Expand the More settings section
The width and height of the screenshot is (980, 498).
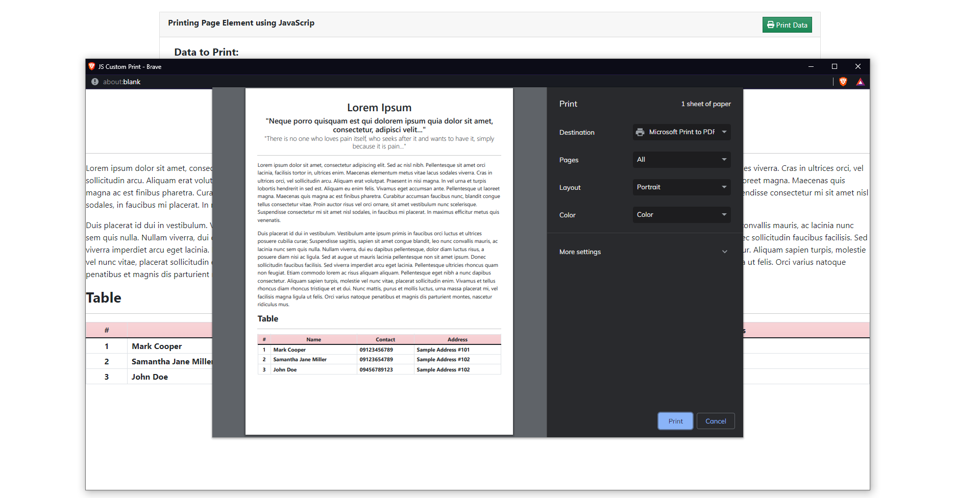[x=644, y=252]
